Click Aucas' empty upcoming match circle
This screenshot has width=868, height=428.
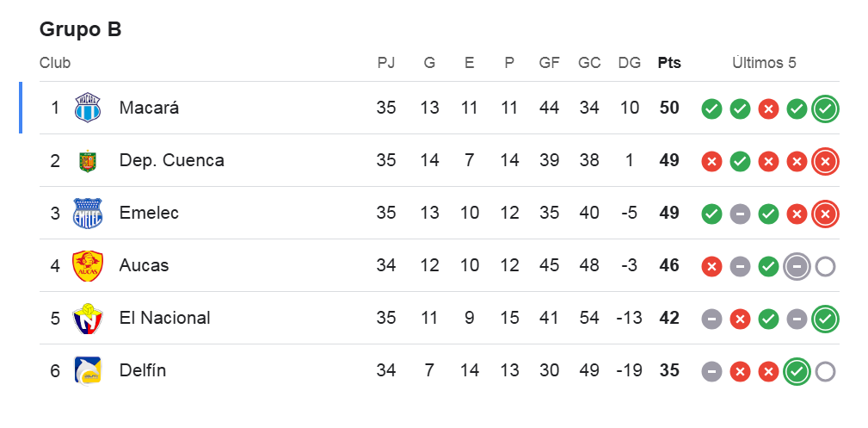tap(825, 267)
